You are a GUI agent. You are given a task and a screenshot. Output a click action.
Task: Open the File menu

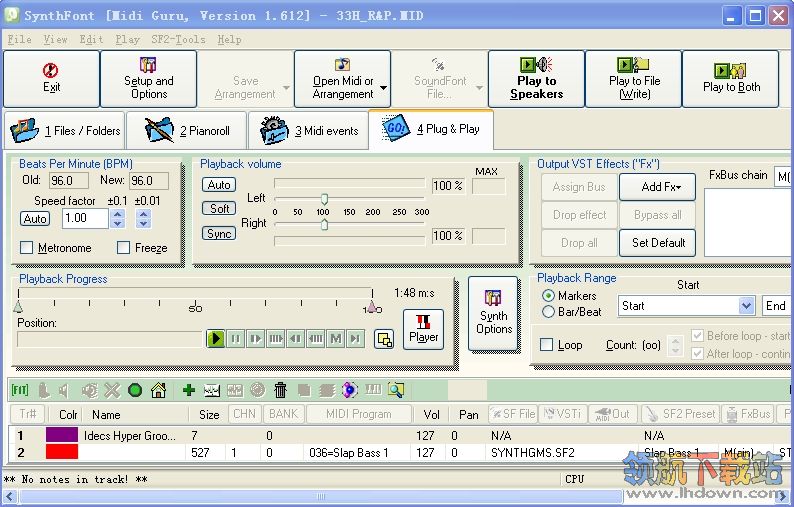[x=19, y=40]
